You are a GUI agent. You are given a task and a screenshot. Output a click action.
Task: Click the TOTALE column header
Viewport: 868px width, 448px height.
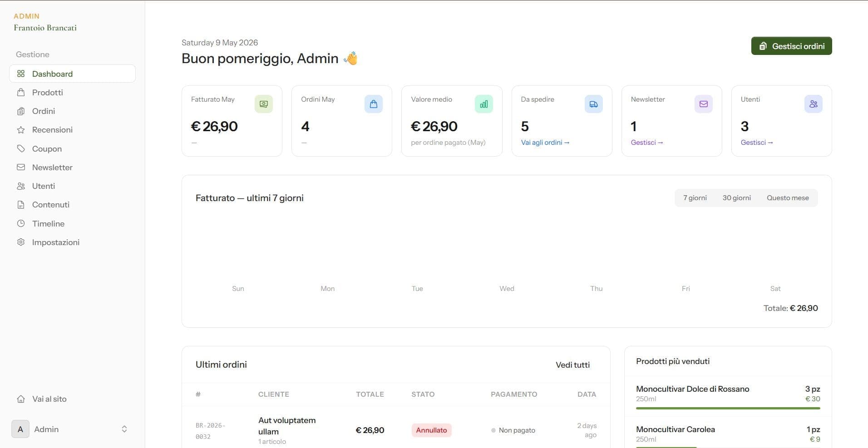(x=370, y=394)
